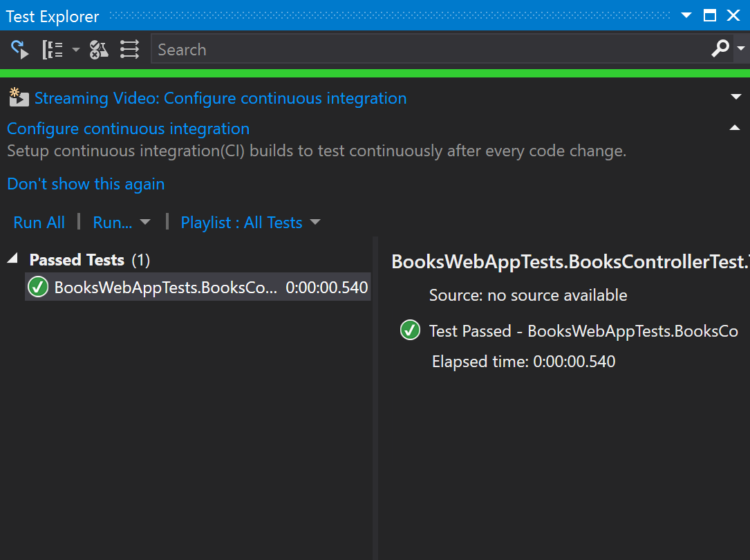Click the splitter between test list and details
The image size is (750, 560).
click(x=375, y=398)
